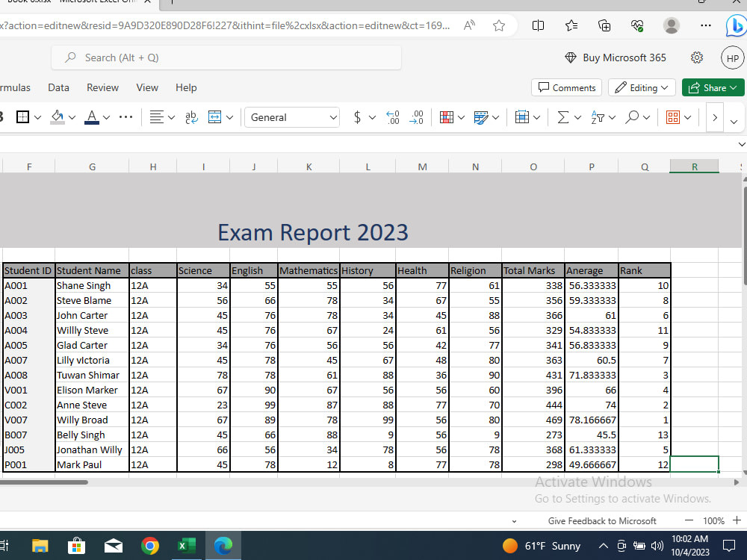Click the text alignment icon

156,117
